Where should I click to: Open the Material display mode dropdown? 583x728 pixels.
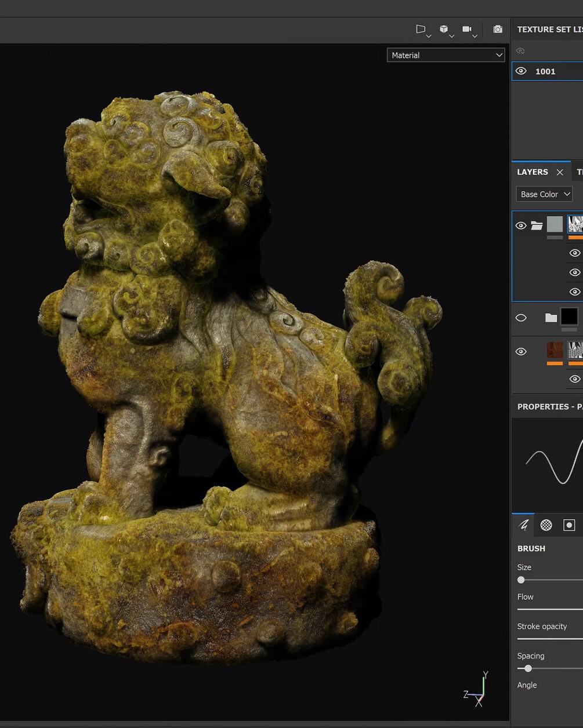pos(446,55)
